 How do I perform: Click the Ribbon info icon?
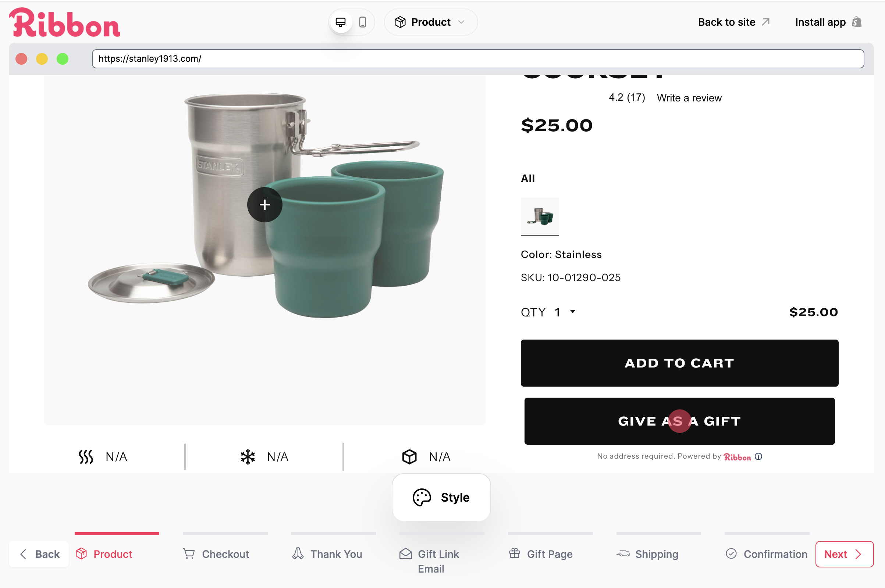tap(758, 456)
